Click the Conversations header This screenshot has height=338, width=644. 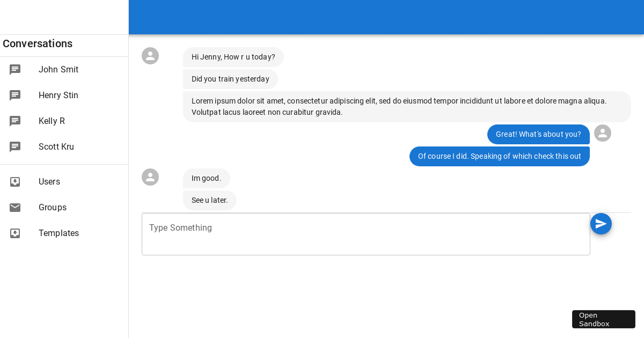(x=38, y=43)
